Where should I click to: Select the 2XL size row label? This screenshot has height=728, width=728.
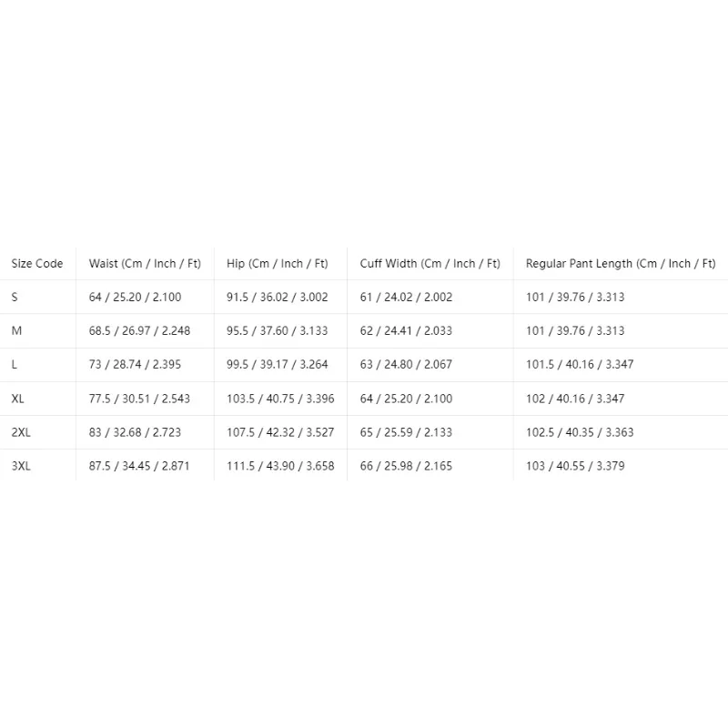point(21,432)
